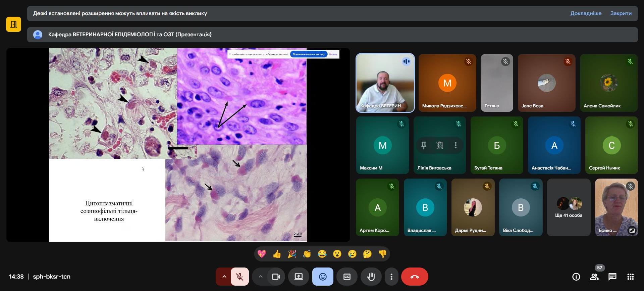Viewport: 644px width, 291px height.
Task: Open the Ще 41 особа tile
Action: tap(568, 207)
